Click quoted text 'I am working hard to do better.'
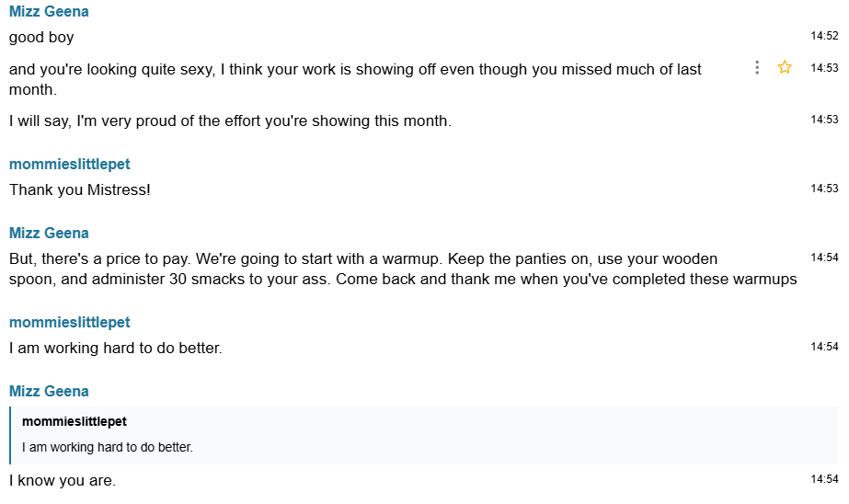The width and height of the screenshot is (849, 504). point(108,448)
